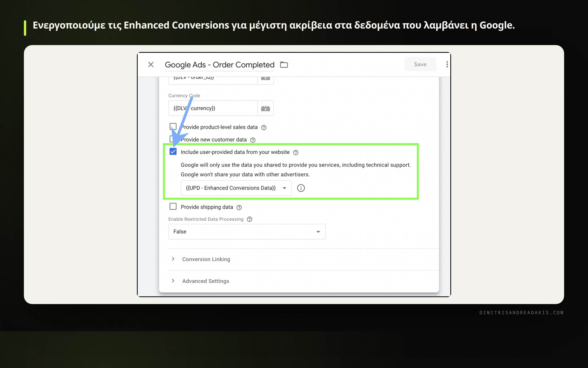Viewport: 588px width, 368px height.
Task: Expand the Conversion Linking section
Action: 206,259
